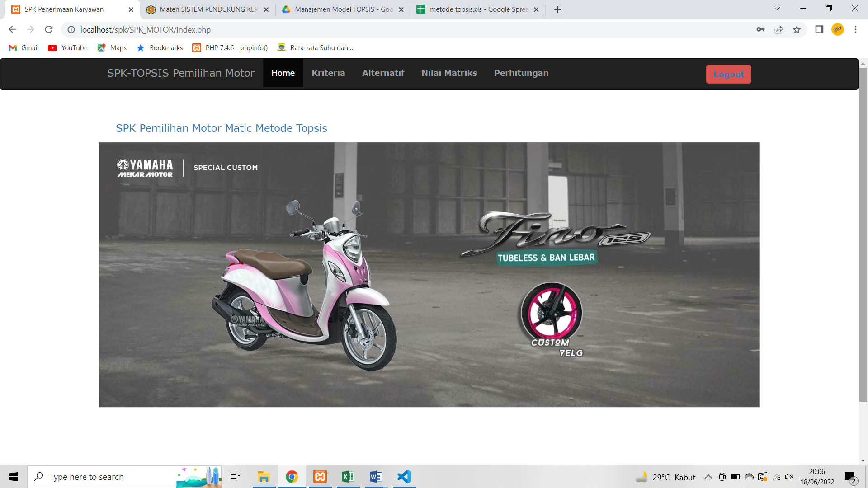868x488 pixels.
Task: Open the PHP 7.4.6 phpinfo bookmark
Action: point(230,47)
